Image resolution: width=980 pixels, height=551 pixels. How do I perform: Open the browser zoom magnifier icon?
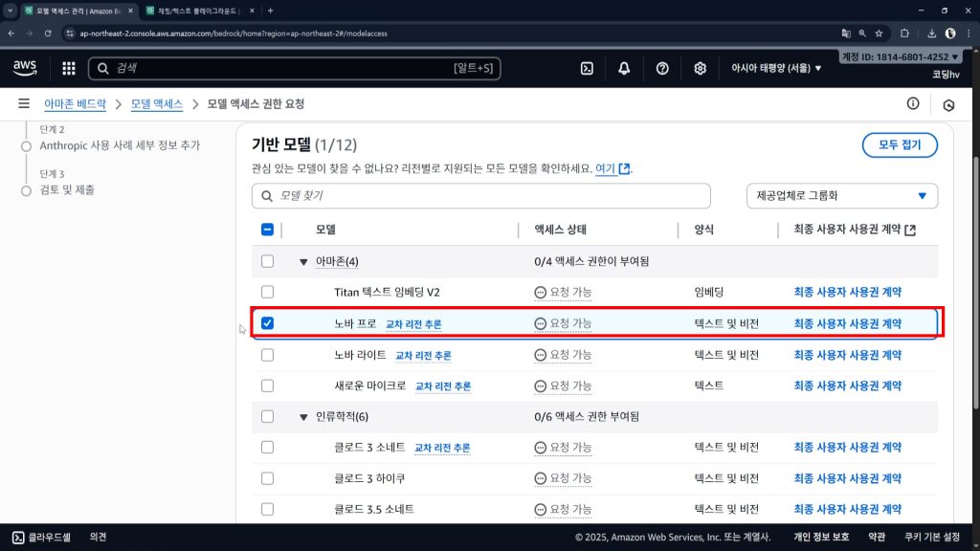tap(862, 33)
